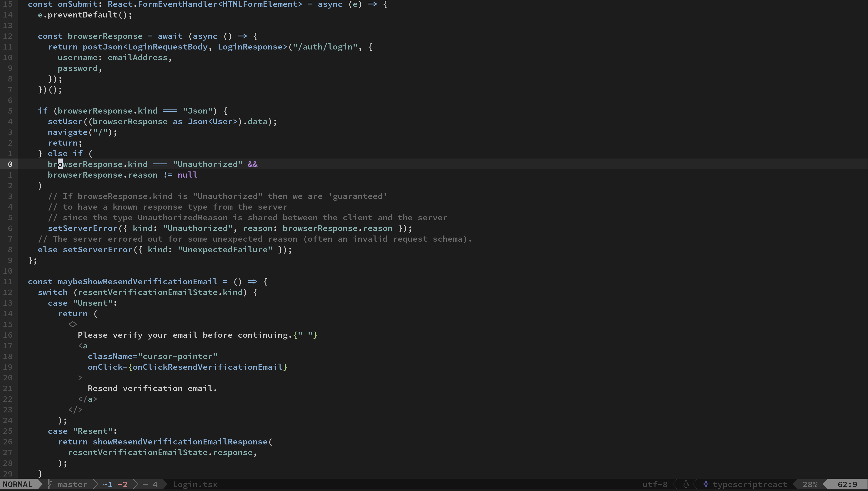Click the typescriptreact filetype label

[x=750, y=484]
